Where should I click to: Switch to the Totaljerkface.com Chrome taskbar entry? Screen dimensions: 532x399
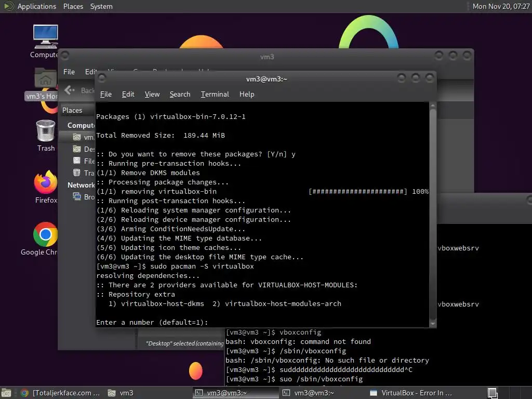(60, 393)
